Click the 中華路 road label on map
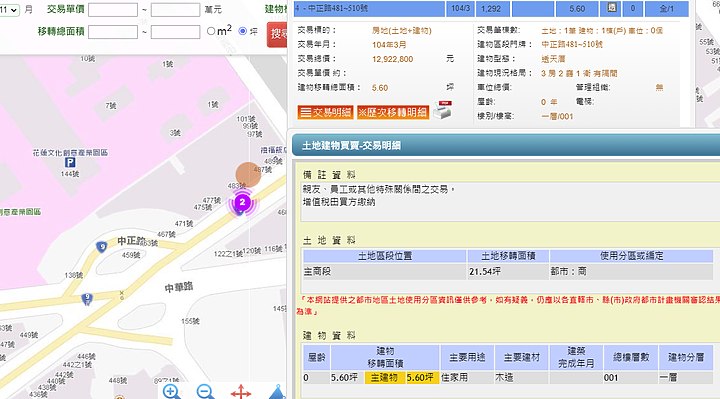This screenshot has height=399, width=720. 179,287
